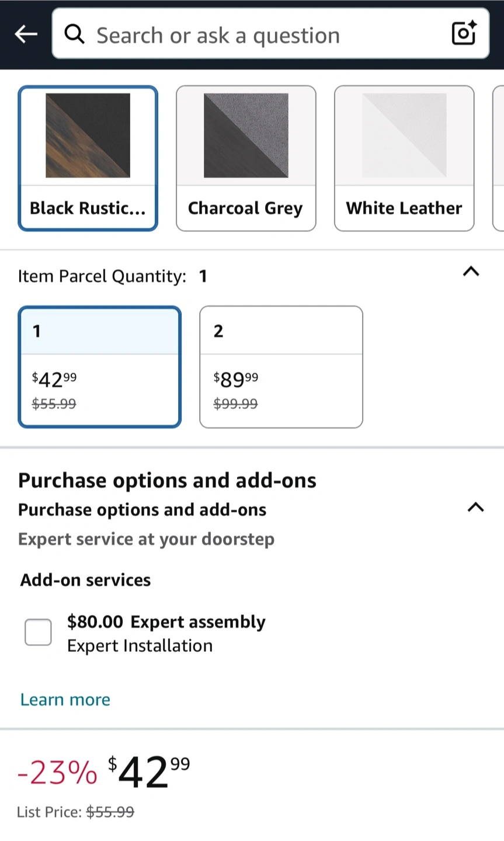This screenshot has height=841, width=504.
Task: Check the $80.00 Expert assembly box
Action: [x=38, y=633]
